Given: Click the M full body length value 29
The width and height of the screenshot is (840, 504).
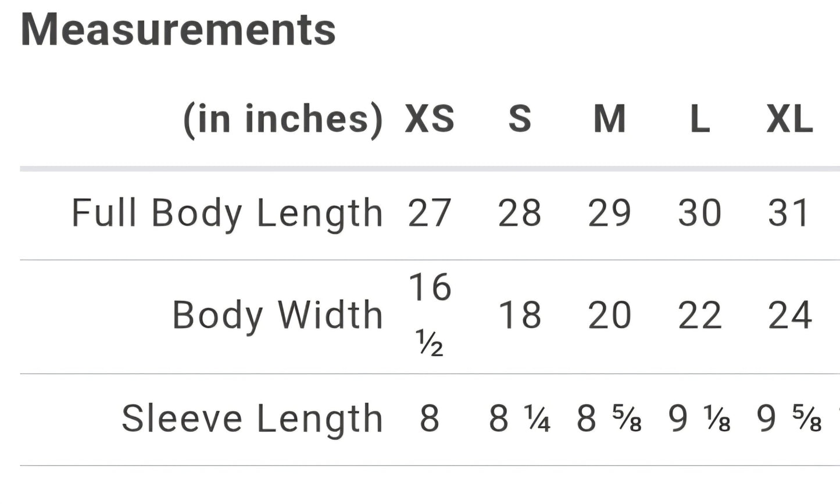Looking at the screenshot, I should (609, 213).
